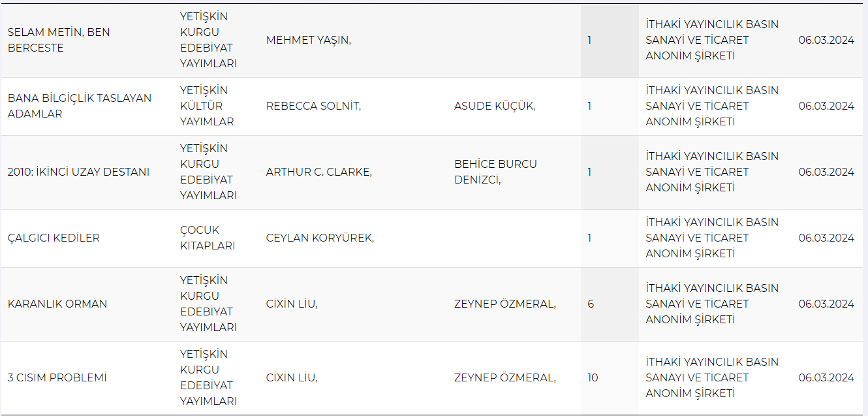Select the 3 CİSİM PROBLEMİ title
Screen dimensions: 868x416
[x=57, y=377]
